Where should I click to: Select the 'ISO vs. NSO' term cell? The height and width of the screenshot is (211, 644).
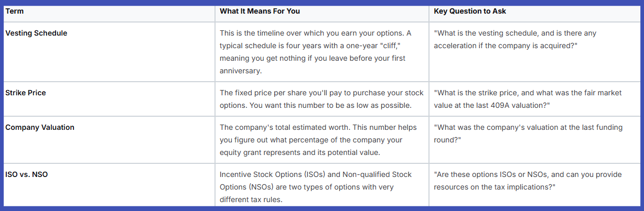coord(26,174)
